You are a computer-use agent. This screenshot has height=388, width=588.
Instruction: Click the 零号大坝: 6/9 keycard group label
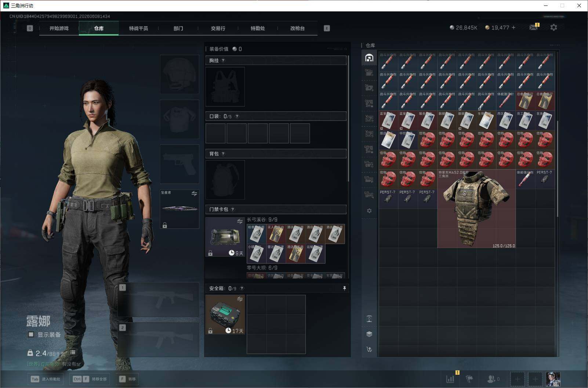pos(262,268)
